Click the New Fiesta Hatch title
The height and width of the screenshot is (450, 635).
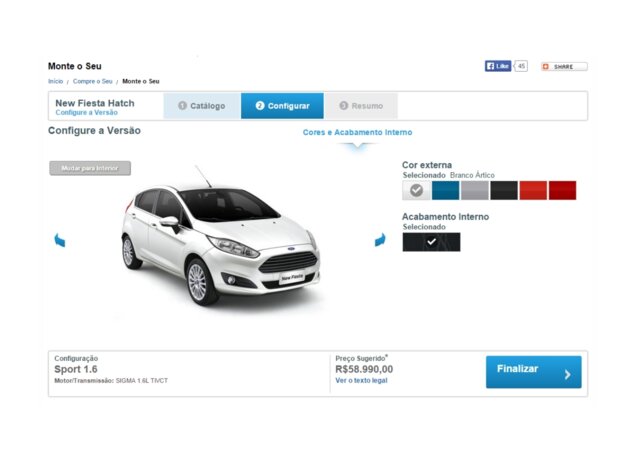point(95,103)
